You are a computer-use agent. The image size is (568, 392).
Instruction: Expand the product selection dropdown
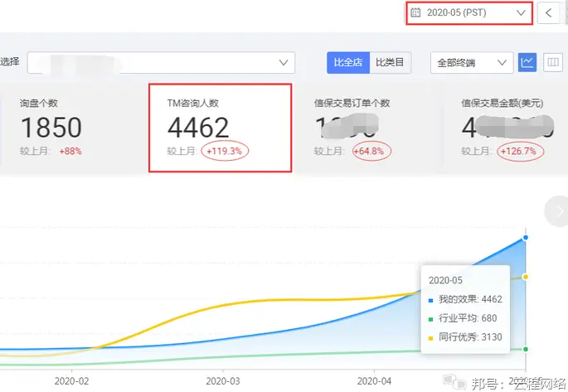(x=161, y=63)
